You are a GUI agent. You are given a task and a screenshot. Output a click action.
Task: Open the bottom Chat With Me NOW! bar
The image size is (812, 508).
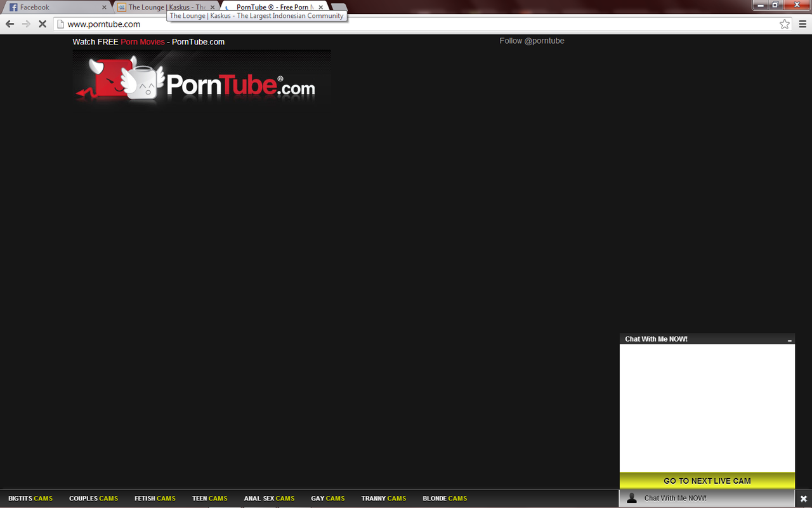707,498
